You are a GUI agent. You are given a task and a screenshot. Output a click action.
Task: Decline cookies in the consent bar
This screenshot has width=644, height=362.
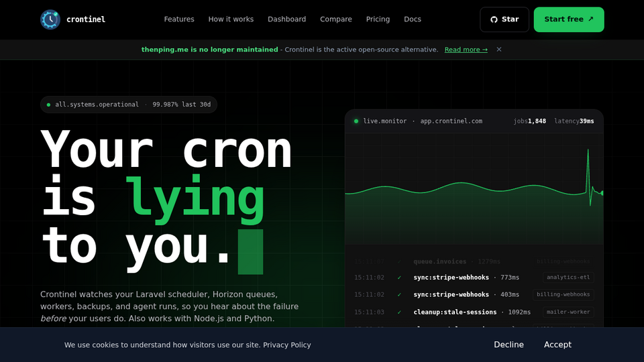click(508, 345)
